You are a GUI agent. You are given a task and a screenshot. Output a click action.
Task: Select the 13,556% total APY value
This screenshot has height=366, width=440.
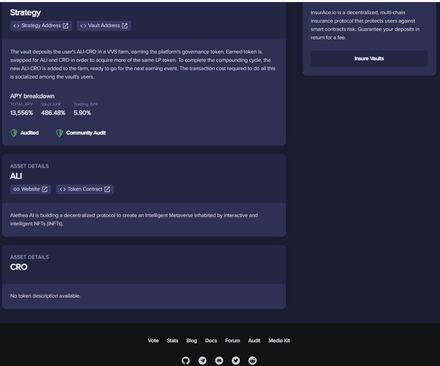(x=21, y=113)
